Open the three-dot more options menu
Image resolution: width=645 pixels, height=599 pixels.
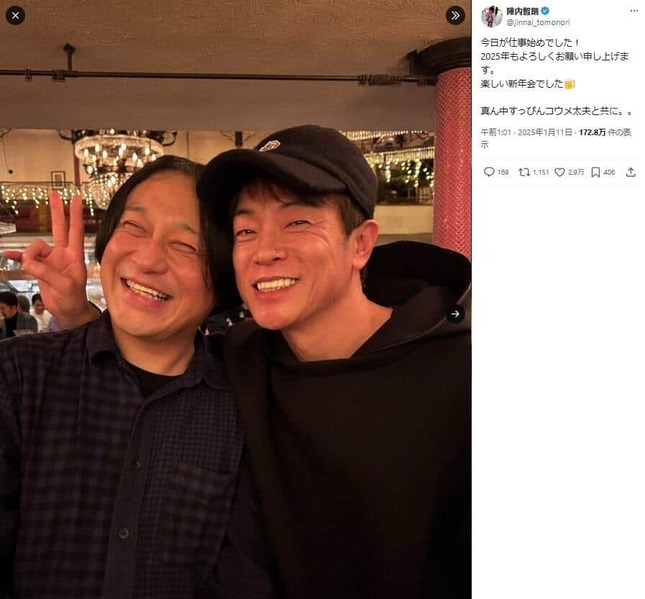(634, 11)
